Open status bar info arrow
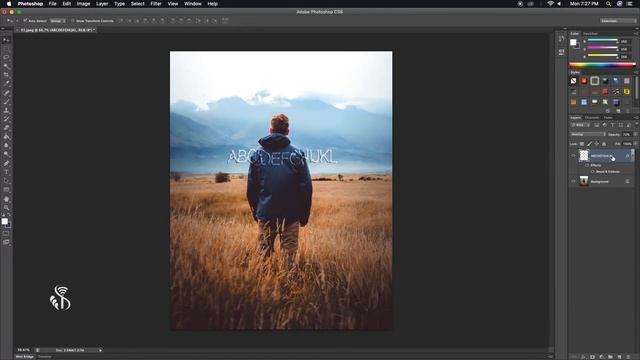640x360 pixels. pyautogui.click(x=100, y=350)
